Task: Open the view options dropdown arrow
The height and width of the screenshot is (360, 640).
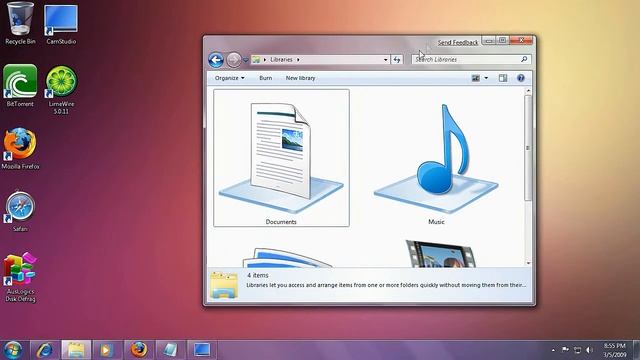Action: [486, 78]
